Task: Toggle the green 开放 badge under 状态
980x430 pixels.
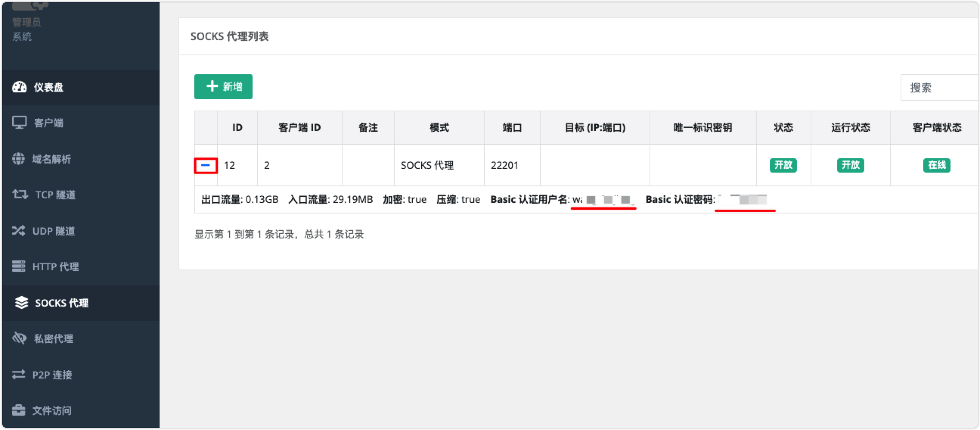Action: click(783, 165)
